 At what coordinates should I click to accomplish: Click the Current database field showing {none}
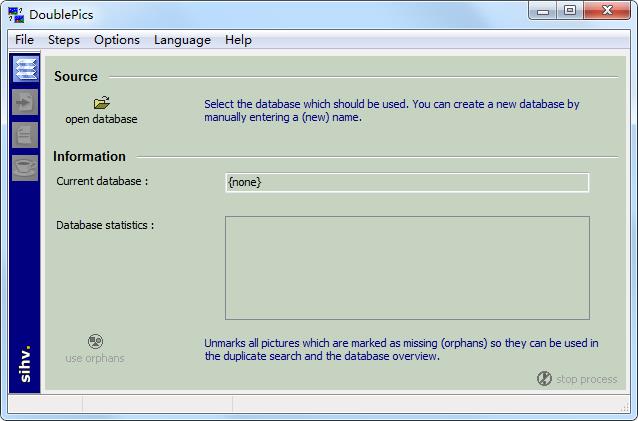[407, 182]
